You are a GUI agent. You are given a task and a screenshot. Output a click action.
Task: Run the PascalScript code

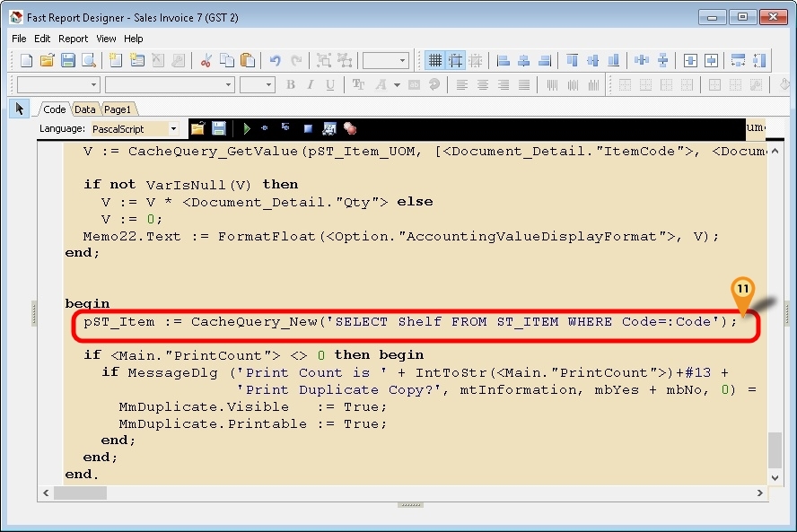click(247, 128)
